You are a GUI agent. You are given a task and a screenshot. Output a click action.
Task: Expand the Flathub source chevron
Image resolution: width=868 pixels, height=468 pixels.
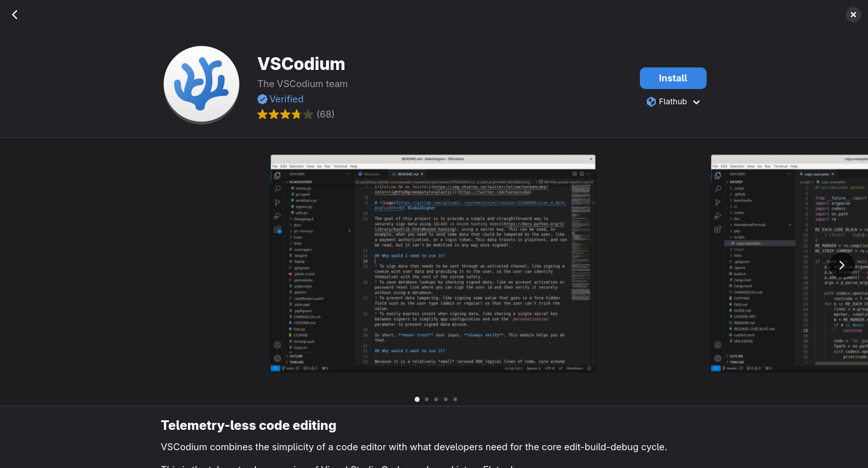point(696,102)
